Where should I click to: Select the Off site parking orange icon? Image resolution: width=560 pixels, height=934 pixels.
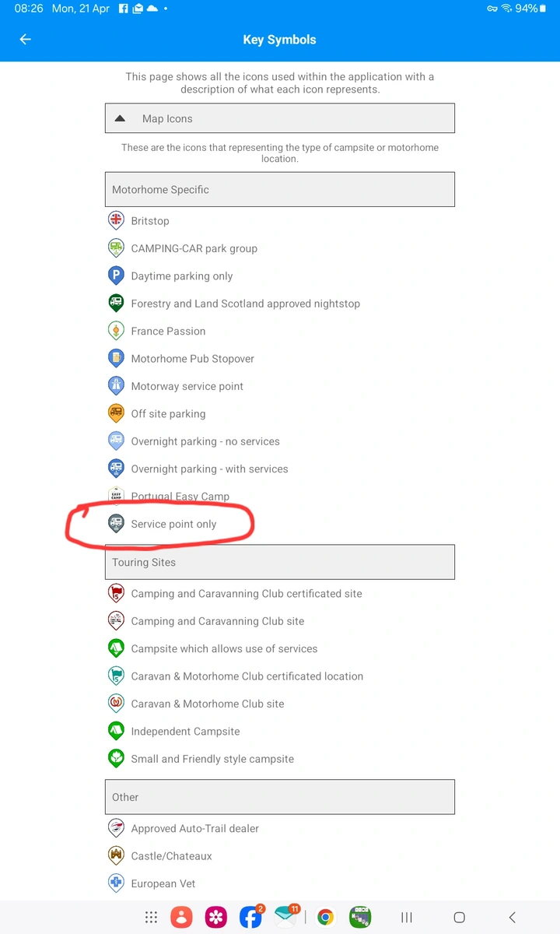point(116,413)
